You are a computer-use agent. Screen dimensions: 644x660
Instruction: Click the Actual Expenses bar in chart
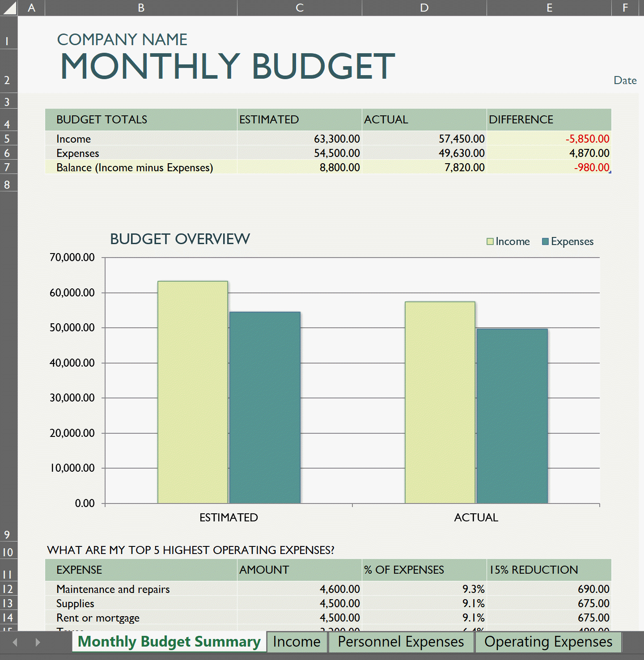(x=512, y=416)
